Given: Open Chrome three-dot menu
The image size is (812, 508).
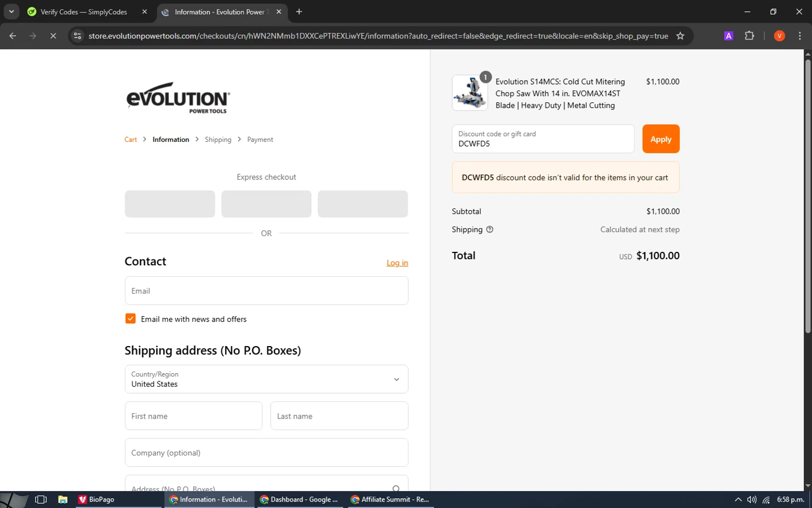Looking at the screenshot, I should [800, 36].
